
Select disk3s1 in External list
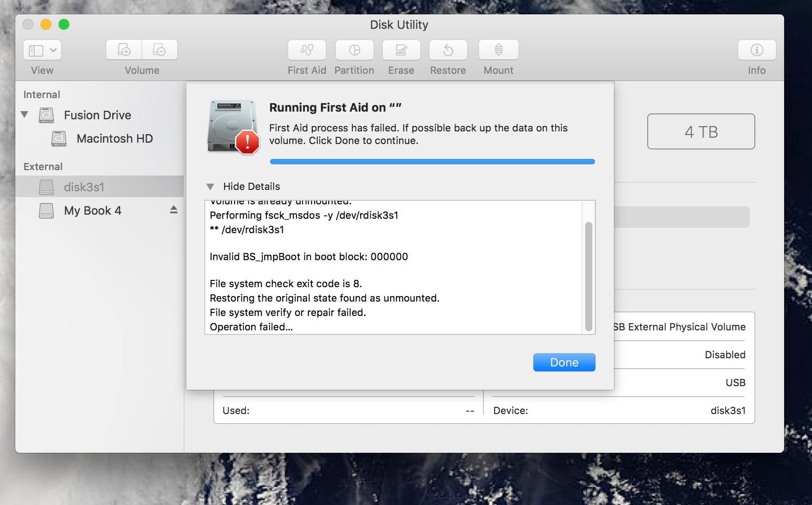pyautogui.click(x=99, y=186)
